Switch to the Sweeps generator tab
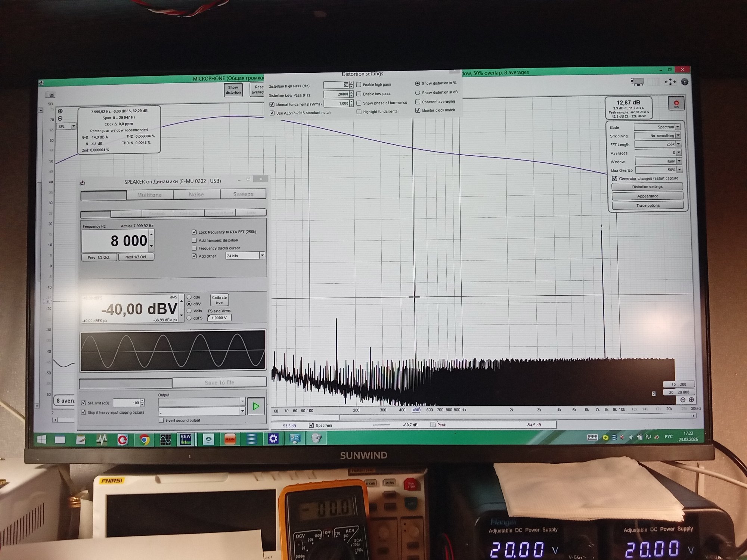The height and width of the screenshot is (560, 747). [243, 194]
